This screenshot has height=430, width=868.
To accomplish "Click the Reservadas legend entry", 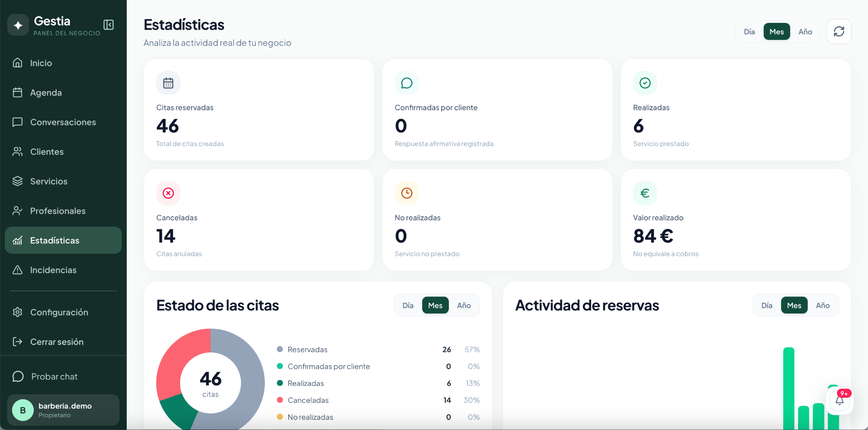I will click(378, 349).
